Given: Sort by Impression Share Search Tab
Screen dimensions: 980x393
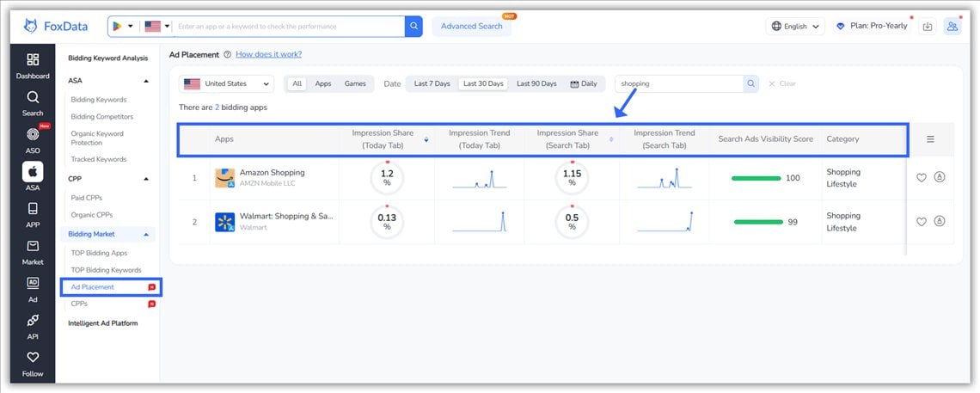Looking at the screenshot, I should [x=611, y=139].
